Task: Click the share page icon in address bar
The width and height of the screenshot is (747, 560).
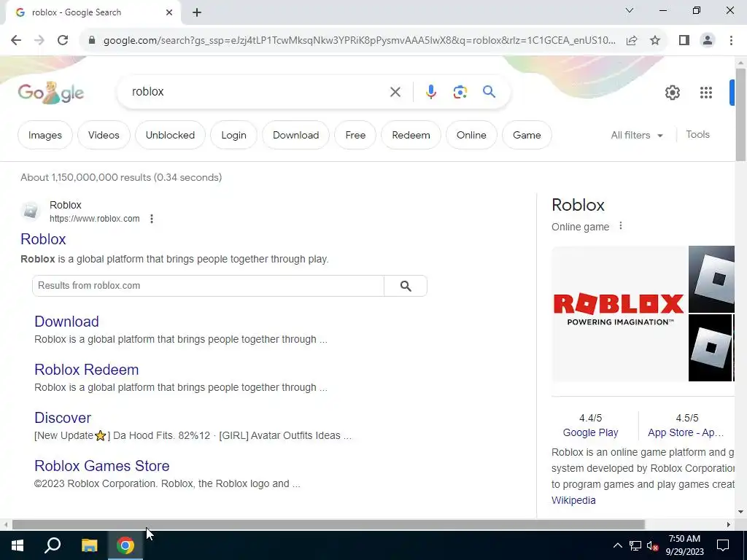Action: pyautogui.click(x=632, y=40)
